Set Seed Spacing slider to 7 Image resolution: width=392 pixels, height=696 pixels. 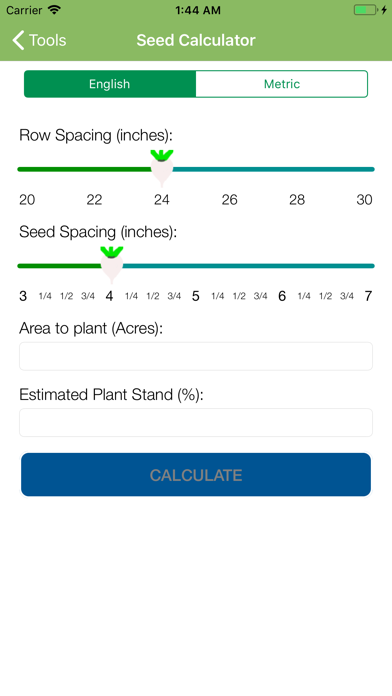click(368, 266)
